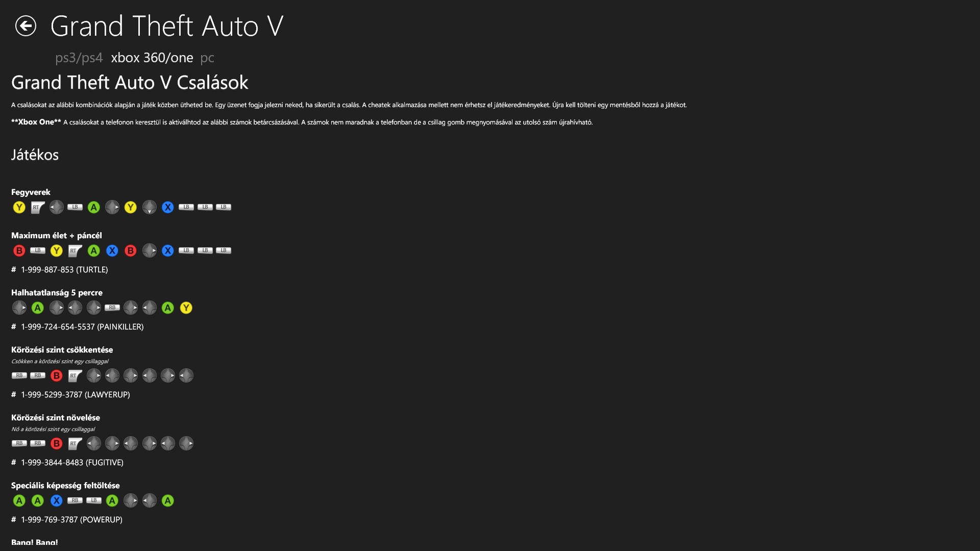Image resolution: width=980 pixels, height=551 pixels.
Task: Click the FUGITIVE phone cheat number
Action: pos(72,462)
